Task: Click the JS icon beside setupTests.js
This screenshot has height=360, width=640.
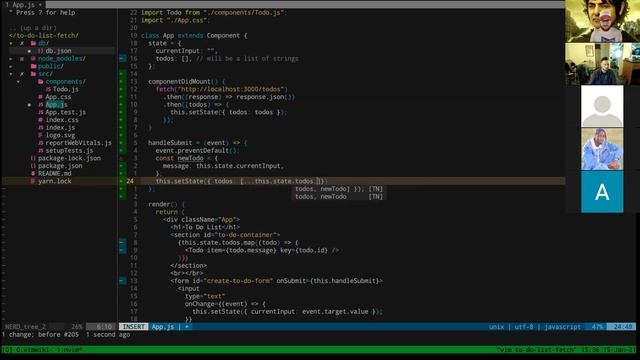Action: coord(40,151)
